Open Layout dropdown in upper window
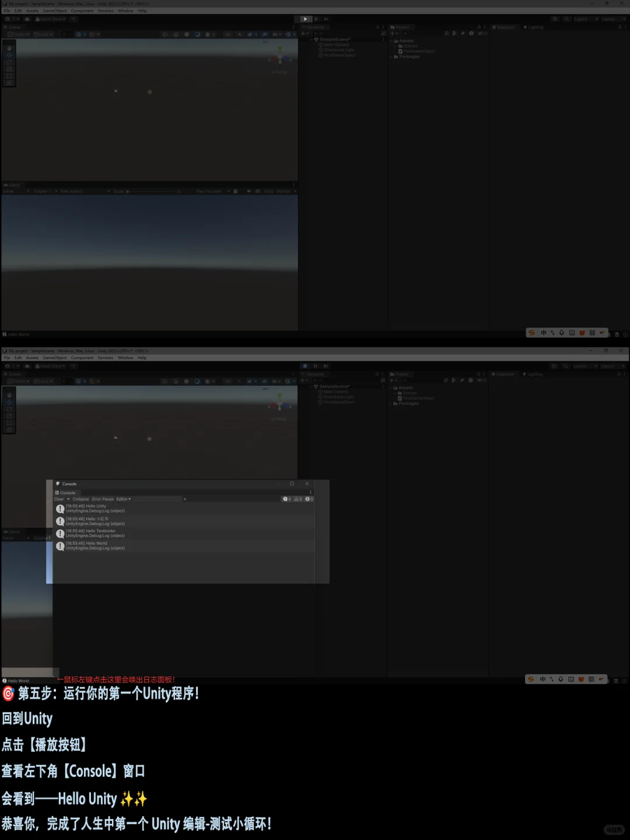Viewport: 630px width, 840px height. pos(614,19)
